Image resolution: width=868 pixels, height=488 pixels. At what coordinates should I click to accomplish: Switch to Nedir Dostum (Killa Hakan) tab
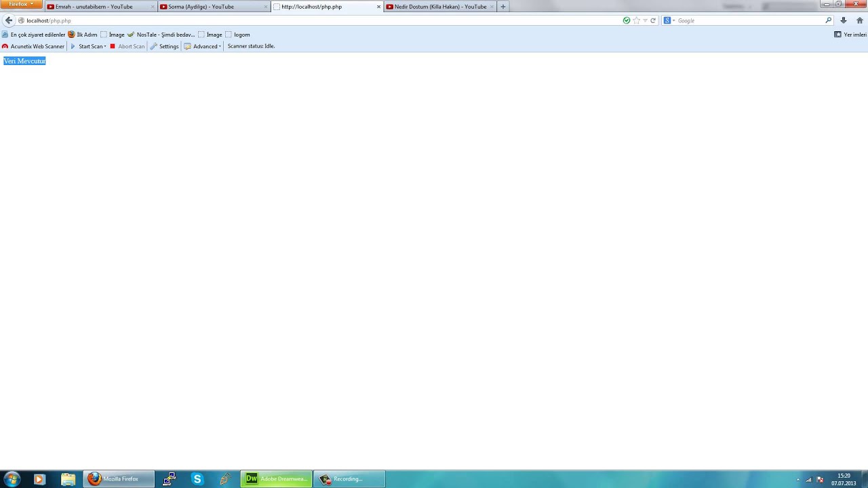[x=440, y=7]
